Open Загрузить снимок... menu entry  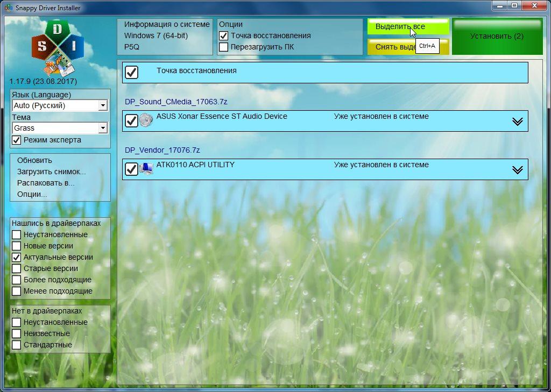51,172
